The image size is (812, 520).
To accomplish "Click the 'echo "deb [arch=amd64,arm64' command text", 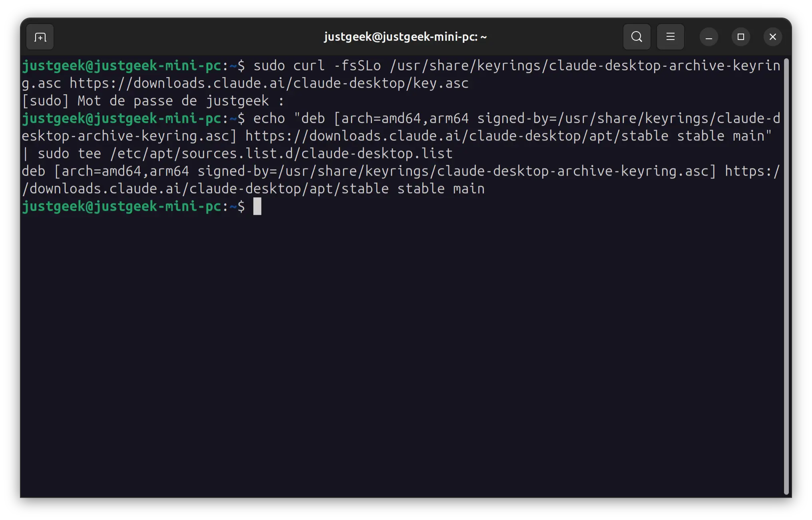I will coord(361,118).
